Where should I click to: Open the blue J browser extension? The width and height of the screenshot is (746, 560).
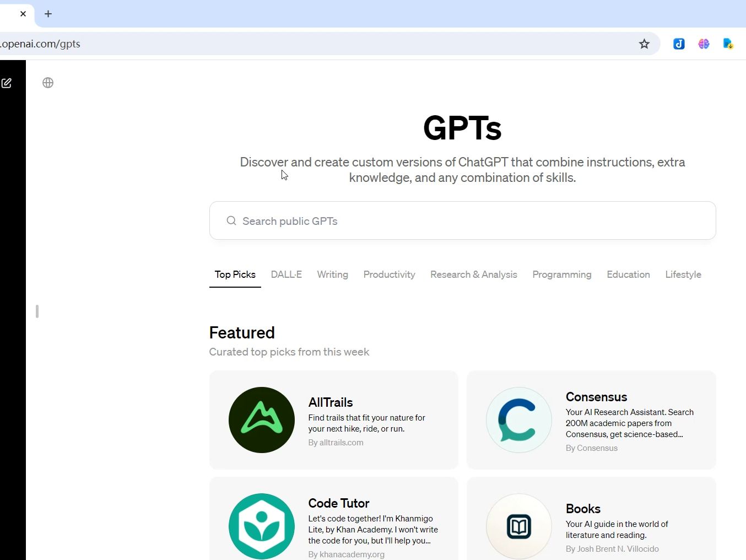coord(679,44)
